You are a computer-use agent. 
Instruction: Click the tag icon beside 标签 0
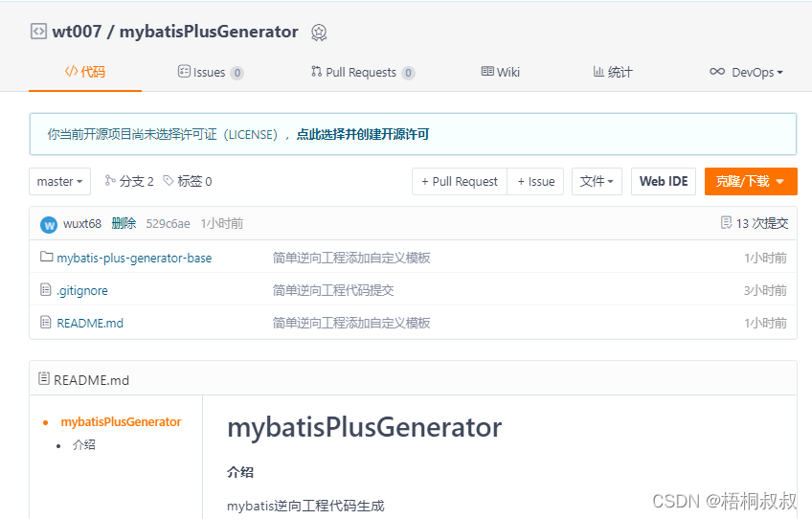[x=169, y=180]
